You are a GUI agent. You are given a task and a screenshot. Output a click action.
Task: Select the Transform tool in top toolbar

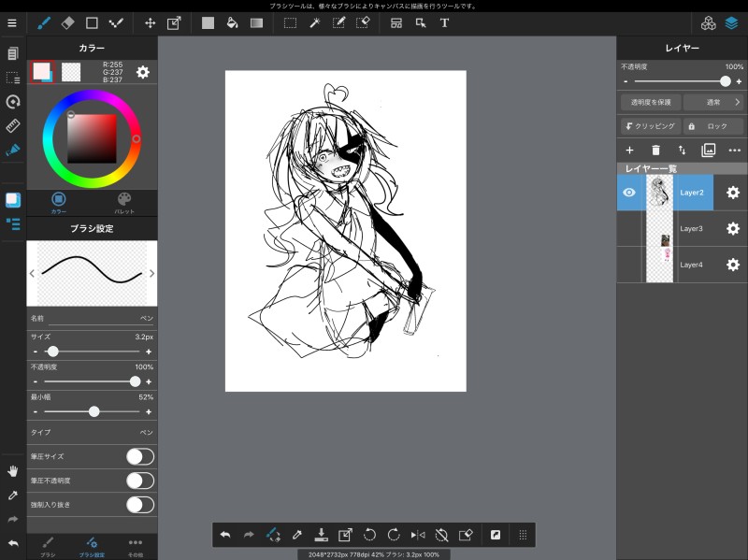click(x=174, y=22)
